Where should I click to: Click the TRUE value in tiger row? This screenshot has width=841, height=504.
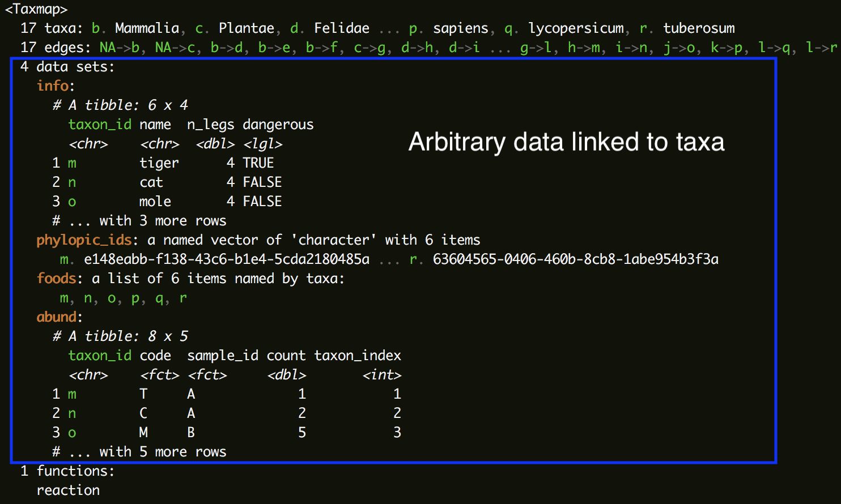pyautogui.click(x=258, y=163)
